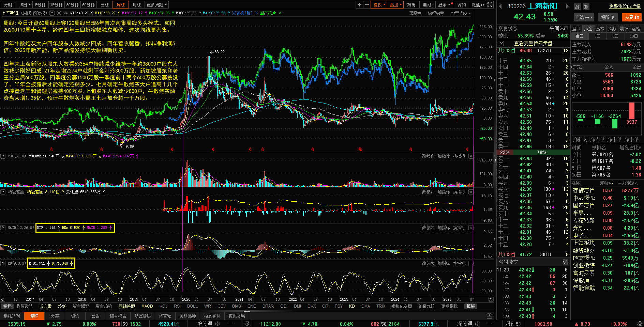644x327 pixels.
Task: Click 22% buy-sell ratio bar
Action: [504, 152]
